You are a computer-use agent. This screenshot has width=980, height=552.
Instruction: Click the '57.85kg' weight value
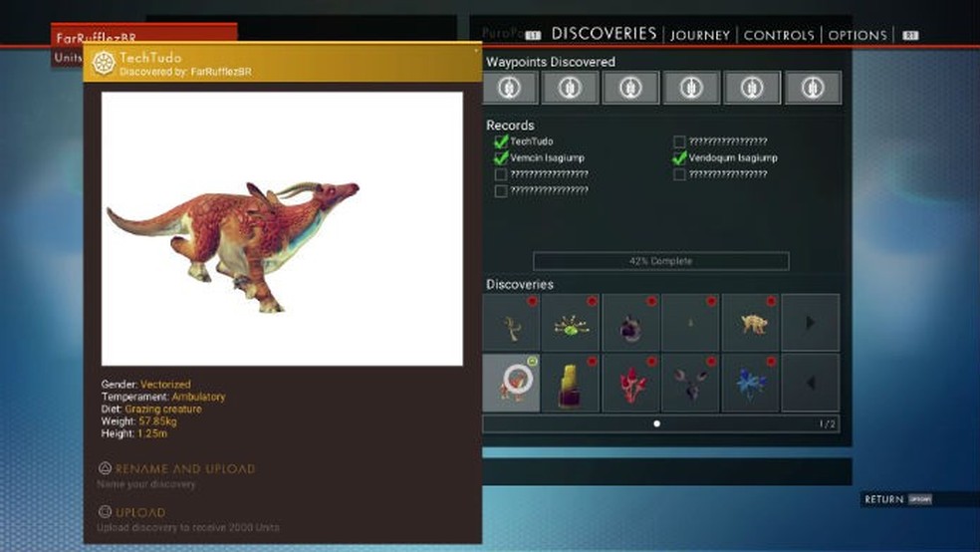coord(157,421)
